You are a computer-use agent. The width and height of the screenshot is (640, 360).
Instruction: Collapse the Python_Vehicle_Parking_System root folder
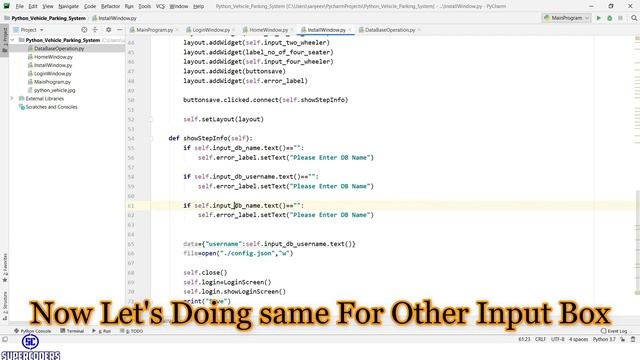point(12,40)
